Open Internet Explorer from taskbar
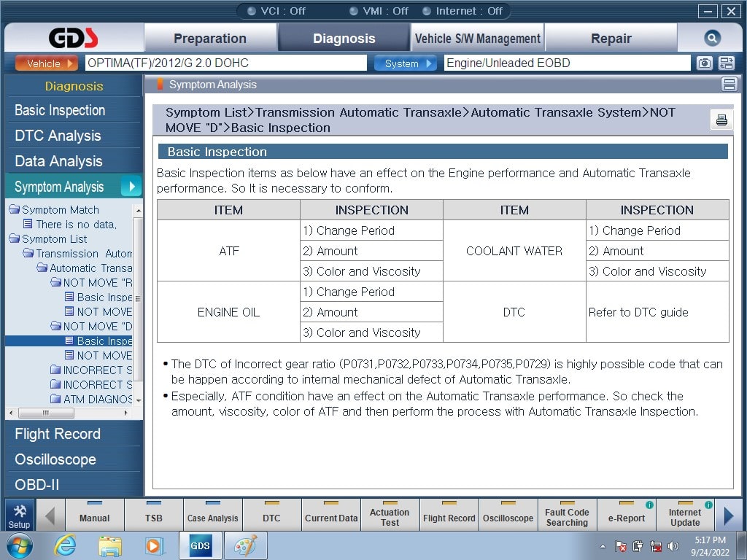 coord(65,545)
